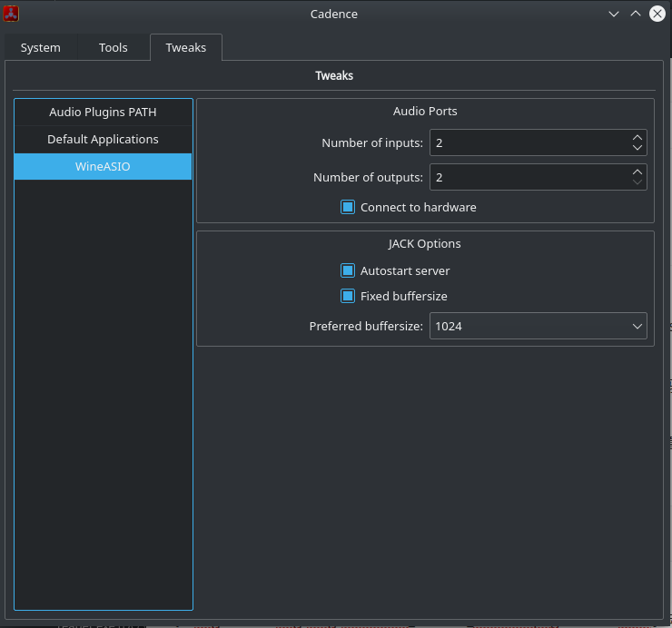Click the 'Number of outputs:' label
The image size is (672, 628).
point(368,177)
